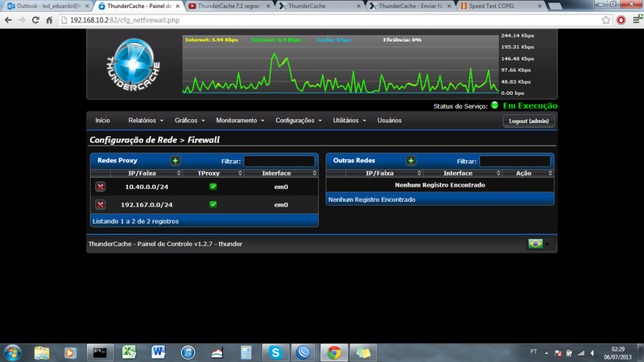644x362 pixels.
Task: Open Skype from the taskbar
Action: [x=275, y=352]
